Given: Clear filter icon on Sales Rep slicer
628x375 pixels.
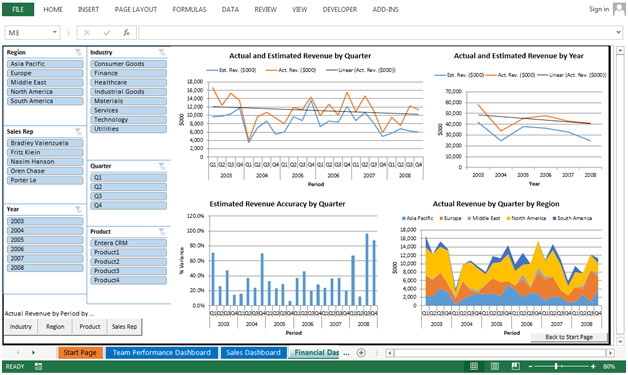Looking at the screenshot, I should tap(78, 131).
